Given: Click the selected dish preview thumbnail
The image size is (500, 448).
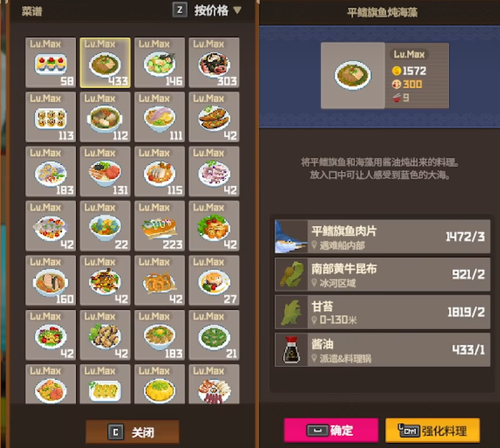Looking at the screenshot, I should (353, 76).
